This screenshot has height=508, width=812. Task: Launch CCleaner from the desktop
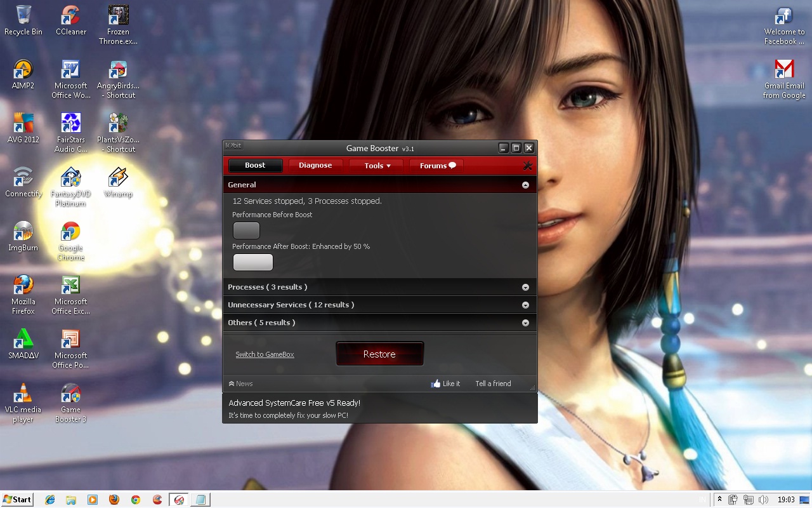(71, 20)
